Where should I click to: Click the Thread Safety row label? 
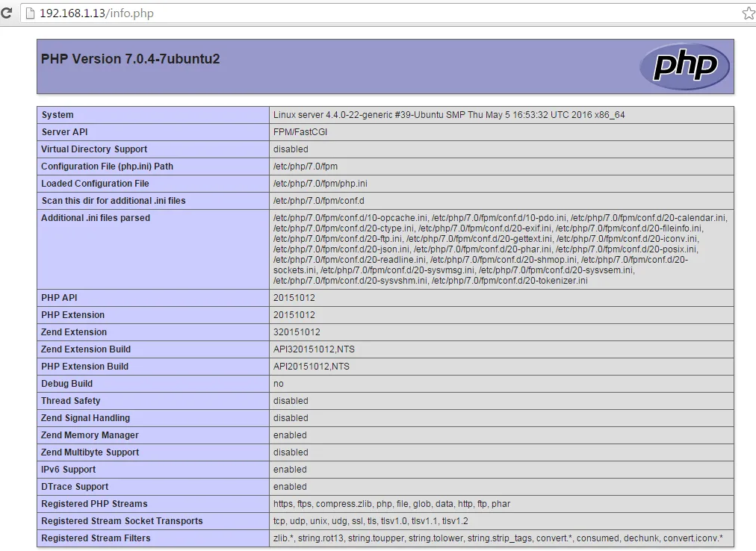click(x=70, y=401)
